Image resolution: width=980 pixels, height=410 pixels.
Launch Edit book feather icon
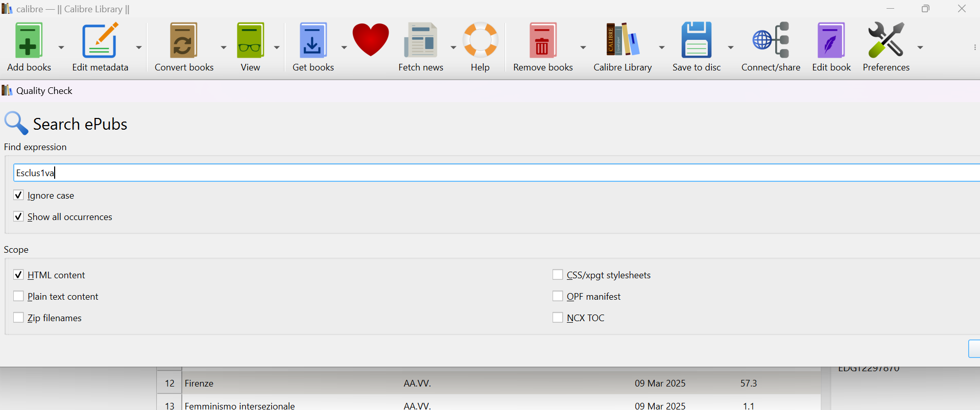pos(831,40)
